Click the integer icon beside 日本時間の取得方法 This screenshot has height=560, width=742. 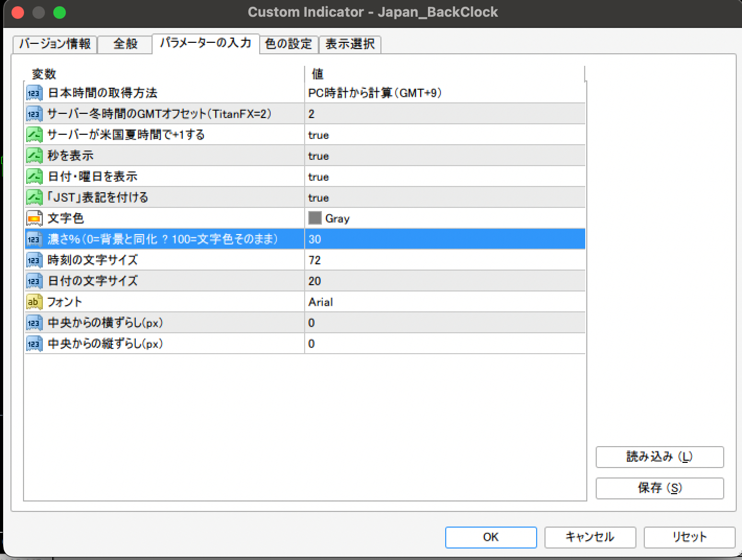[34, 93]
